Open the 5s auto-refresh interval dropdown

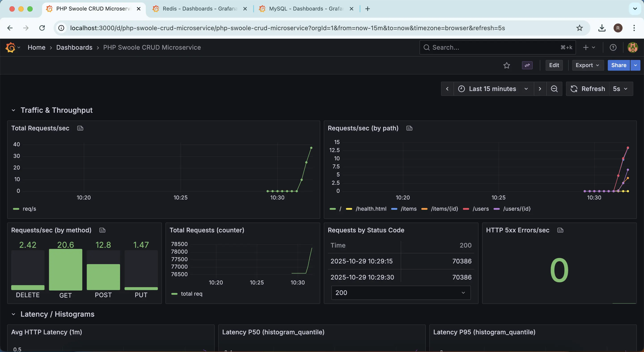pos(621,89)
